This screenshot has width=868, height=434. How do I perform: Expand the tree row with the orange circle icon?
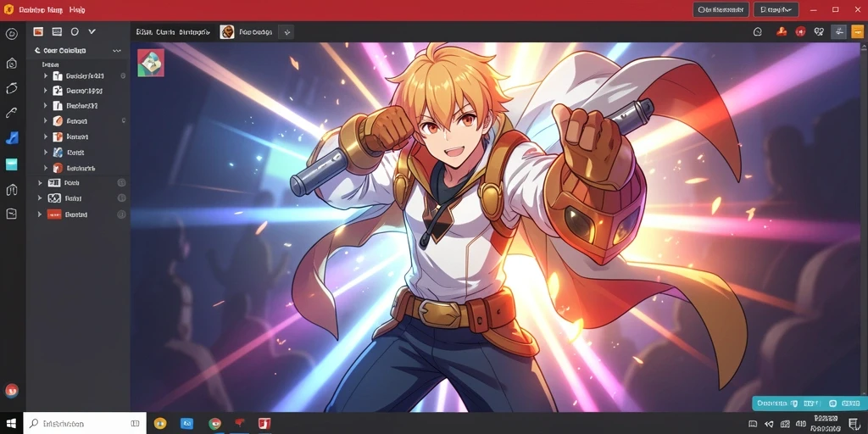pyautogui.click(x=46, y=120)
